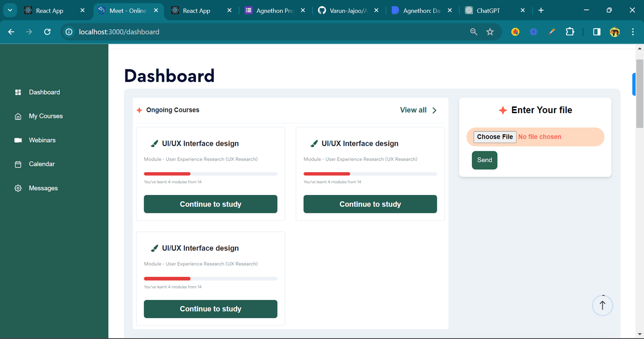
Task: Click the page vertical scrollbar thumb
Action: tap(640, 94)
